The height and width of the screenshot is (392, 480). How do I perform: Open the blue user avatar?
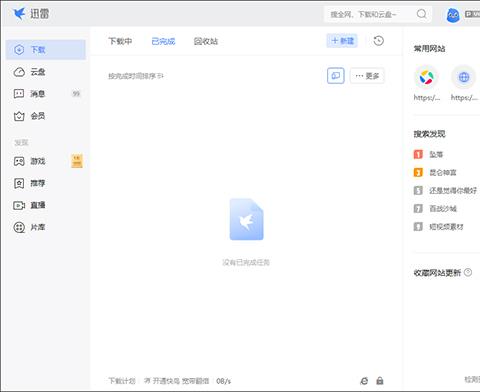[453, 15]
